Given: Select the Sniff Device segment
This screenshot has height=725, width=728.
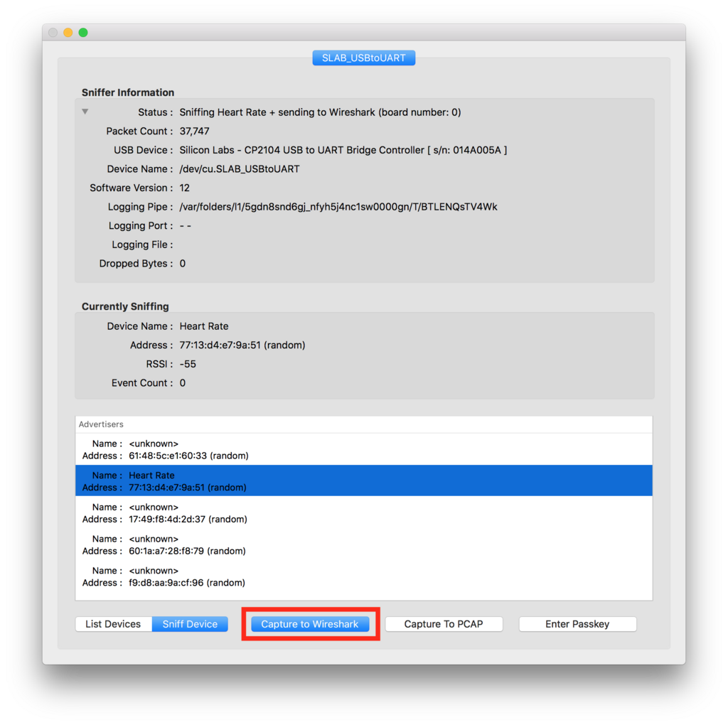Looking at the screenshot, I should [190, 624].
